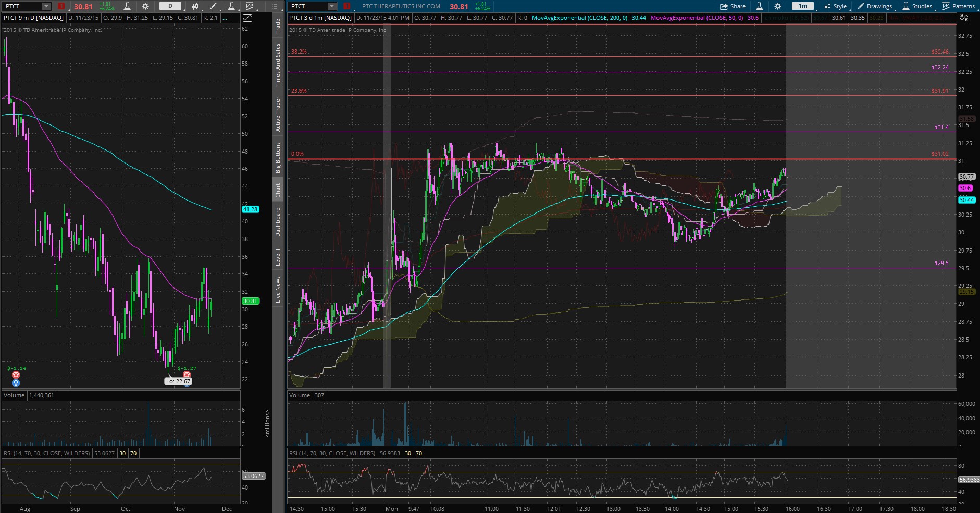Click the $32.24 price level line label

point(940,67)
